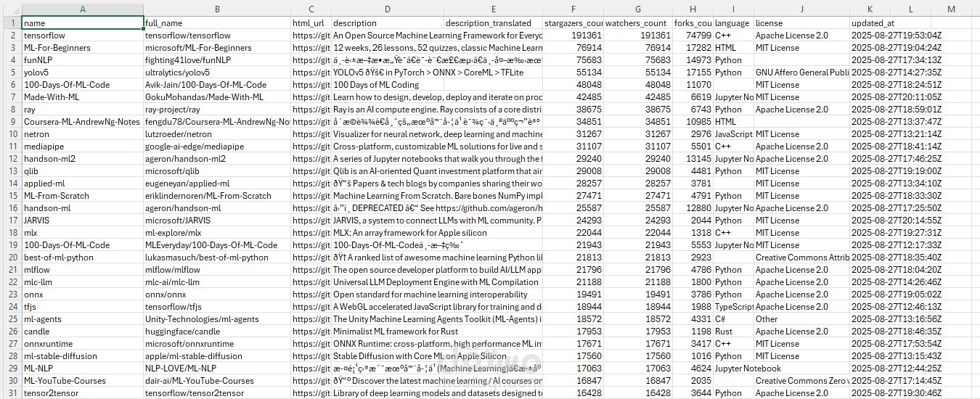Select column K header
Screen dimensions: 980x399
pyautogui.click(x=870, y=9)
